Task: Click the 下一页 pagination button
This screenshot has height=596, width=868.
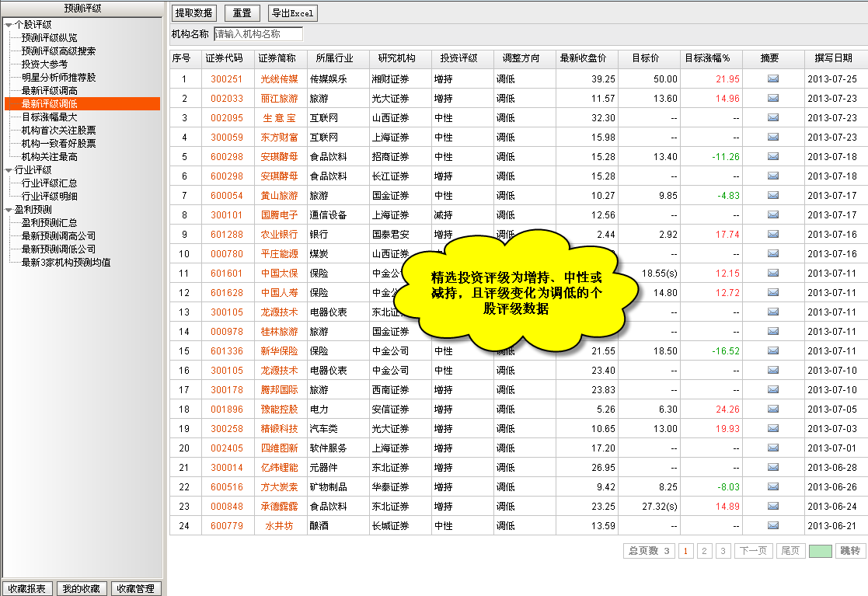Action: (753, 551)
